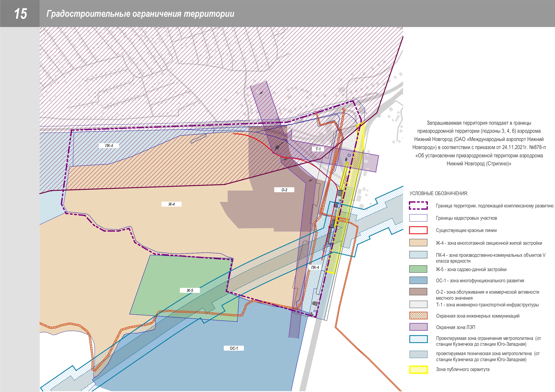The image size is (555, 392).
Task: Click the Ж-5 label on green zone
Action: (190, 290)
